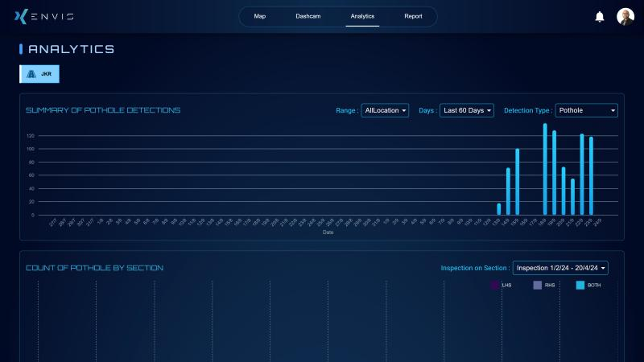Click the tallest bar in pothole chart
This screenshot has width=644, height=362.
click(545, 170)
